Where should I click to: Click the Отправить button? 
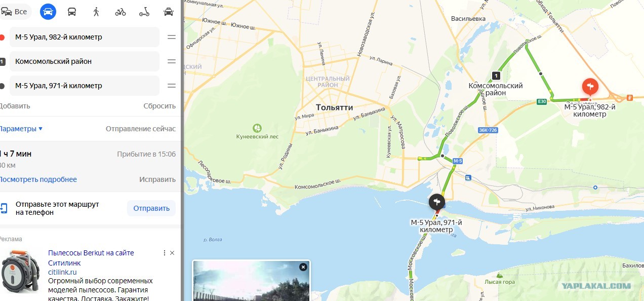coord(151,208)
